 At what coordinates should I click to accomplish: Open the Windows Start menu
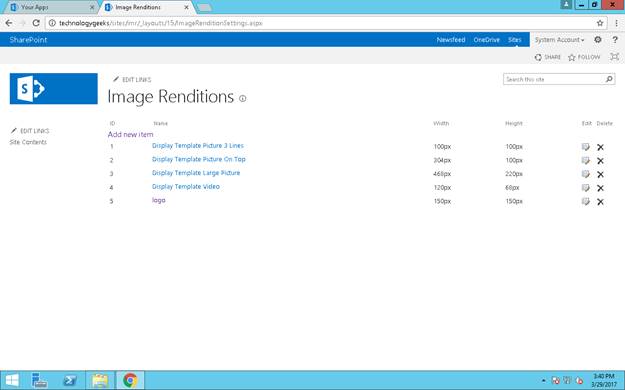click(x=12, y=380)
